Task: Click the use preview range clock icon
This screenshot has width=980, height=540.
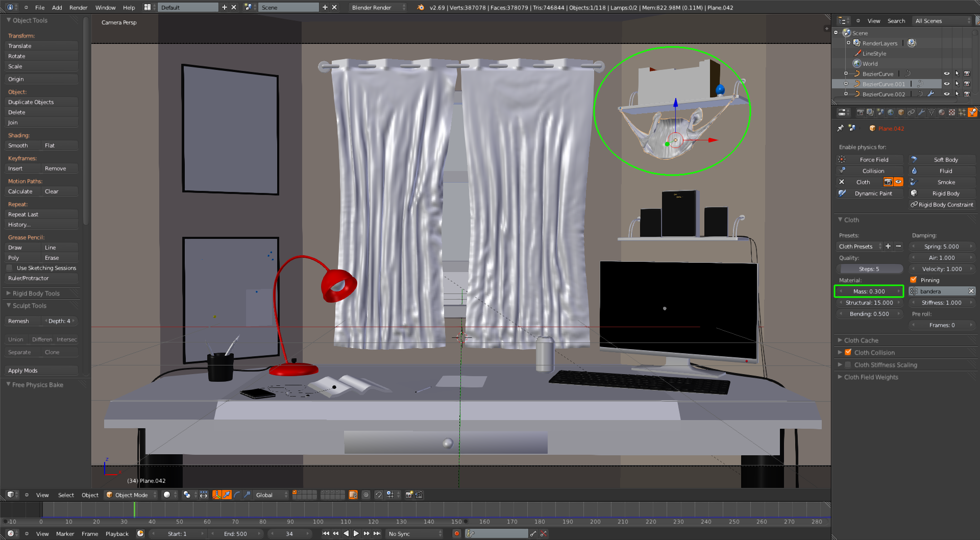Action: pos(140,533)
